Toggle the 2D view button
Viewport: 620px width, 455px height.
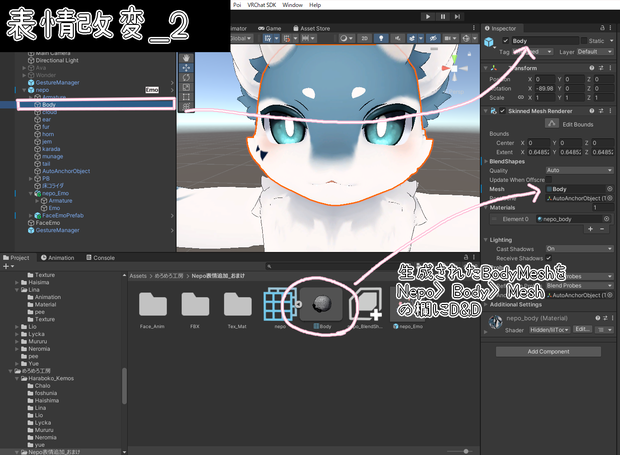(364, 38)
